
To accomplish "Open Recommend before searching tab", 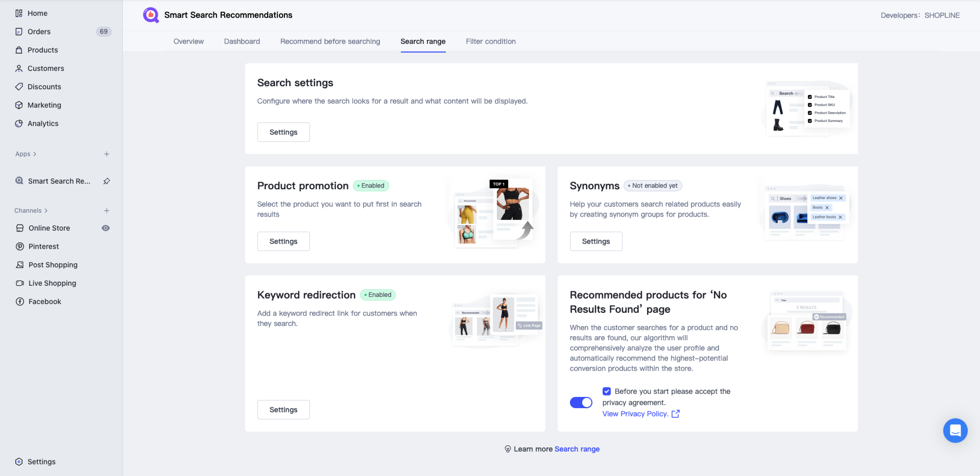I will click(330, 41).
